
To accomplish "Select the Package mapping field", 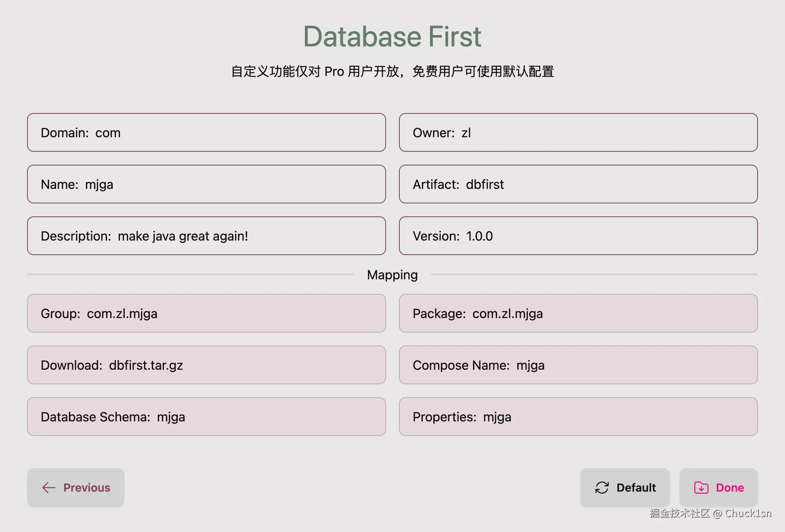I will coord(578,313).
